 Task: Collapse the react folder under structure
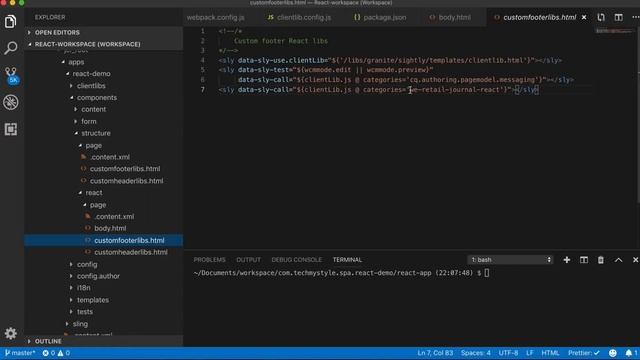point(93,193)
